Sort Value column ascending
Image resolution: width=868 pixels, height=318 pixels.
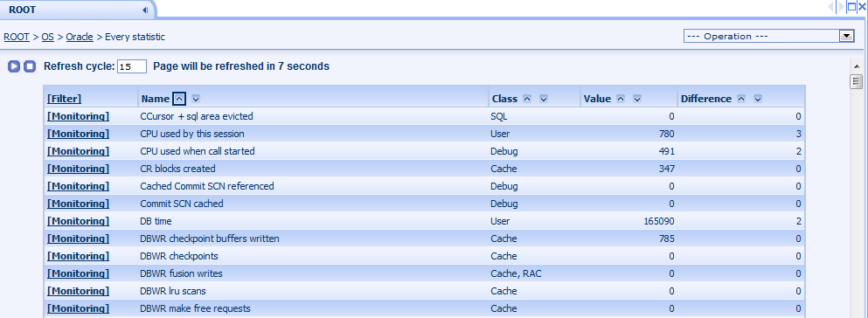point(621,99)
